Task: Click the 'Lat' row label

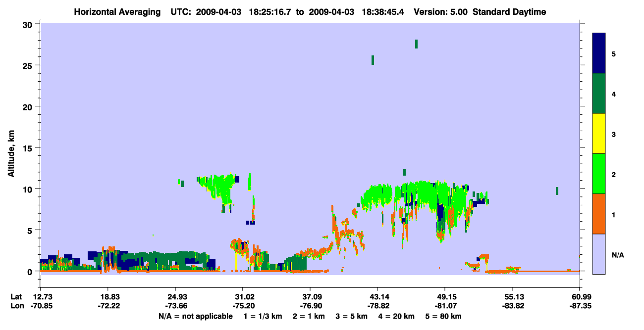Action: [16, 296]
